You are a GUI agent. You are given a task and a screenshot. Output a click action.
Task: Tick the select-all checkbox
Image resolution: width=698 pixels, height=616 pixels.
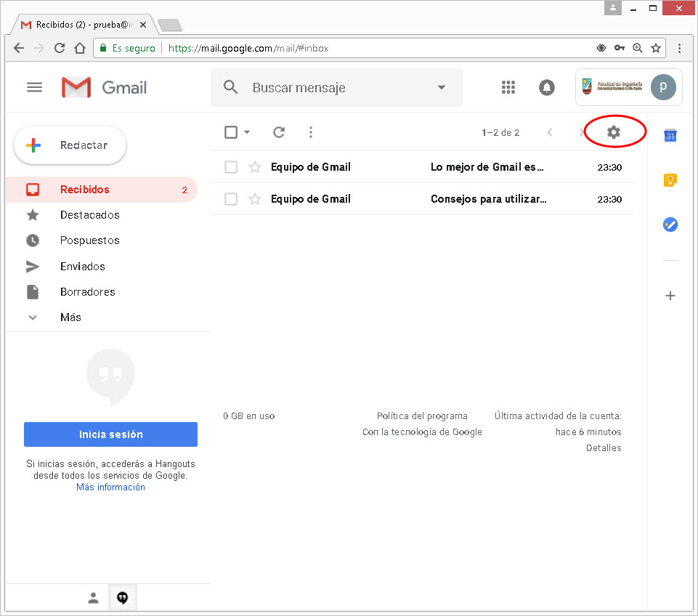230,132
